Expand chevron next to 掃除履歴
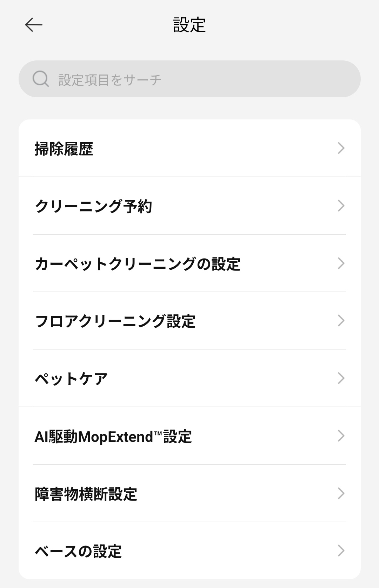Viewport: 379px width, 588px height. (341, 148)
